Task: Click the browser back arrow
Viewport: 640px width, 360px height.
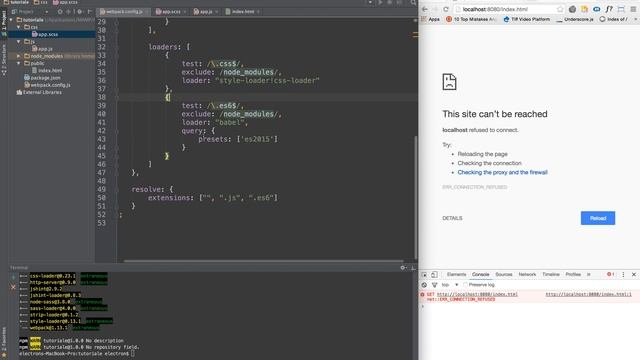Action: (x=425, y=9)
